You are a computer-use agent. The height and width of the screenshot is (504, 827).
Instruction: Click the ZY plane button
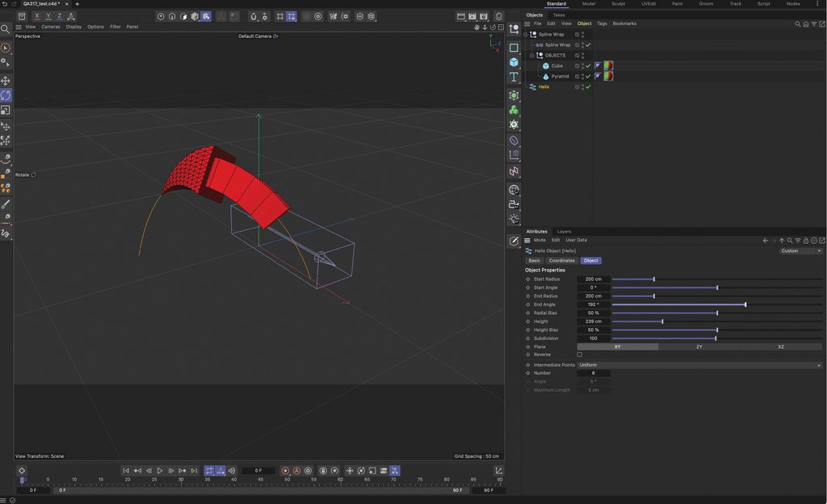click(x=699, y=346)
